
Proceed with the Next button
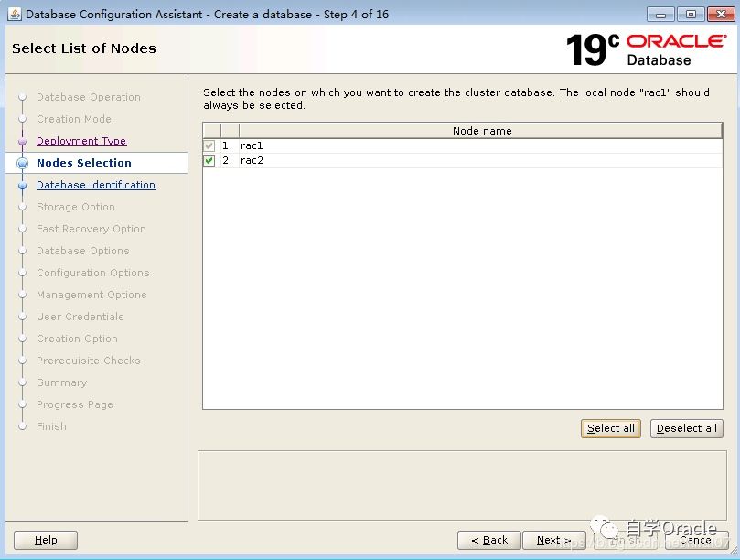554,540
